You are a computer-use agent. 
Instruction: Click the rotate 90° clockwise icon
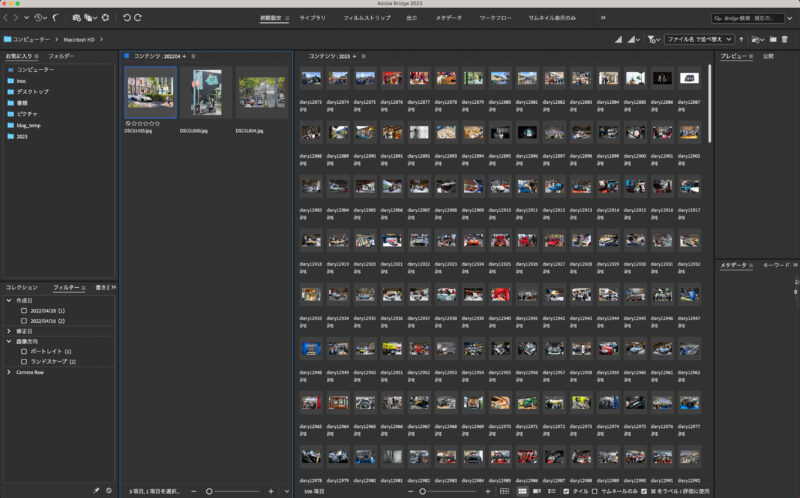coord(138,18)
